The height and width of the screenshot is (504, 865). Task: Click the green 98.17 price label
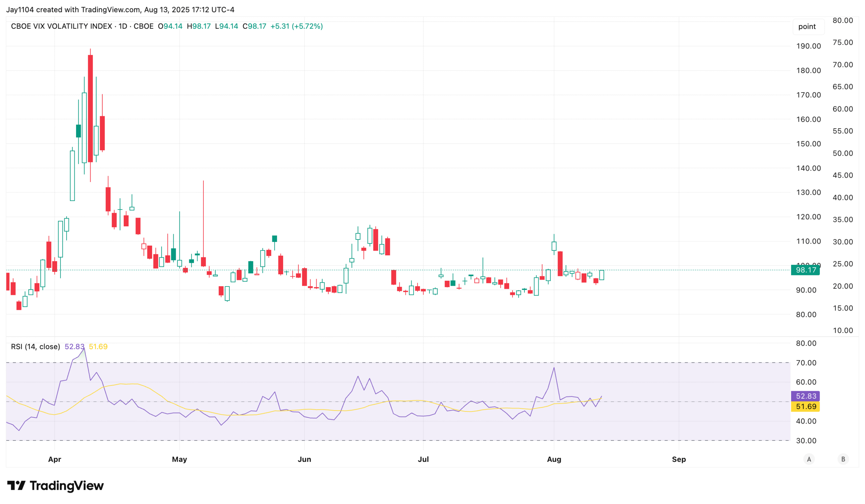[805, 270]
